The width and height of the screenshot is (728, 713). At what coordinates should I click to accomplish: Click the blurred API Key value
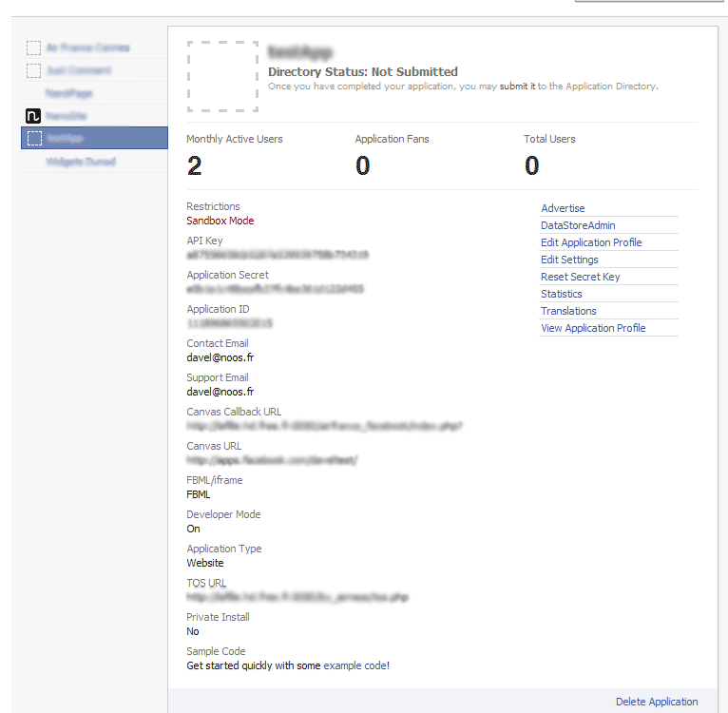click(x=278, y=255)
